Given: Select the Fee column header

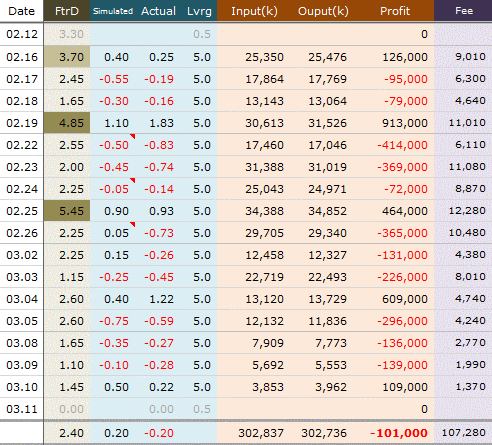Looking at the screenshot, I should (x=464, y=11).
